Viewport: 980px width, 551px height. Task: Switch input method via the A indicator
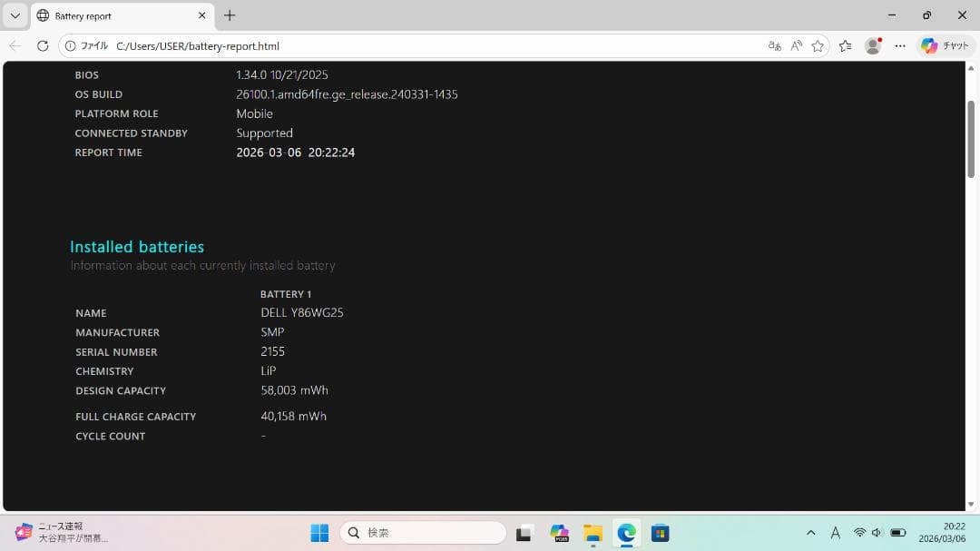pyautogui.click(x=835, y=532)
